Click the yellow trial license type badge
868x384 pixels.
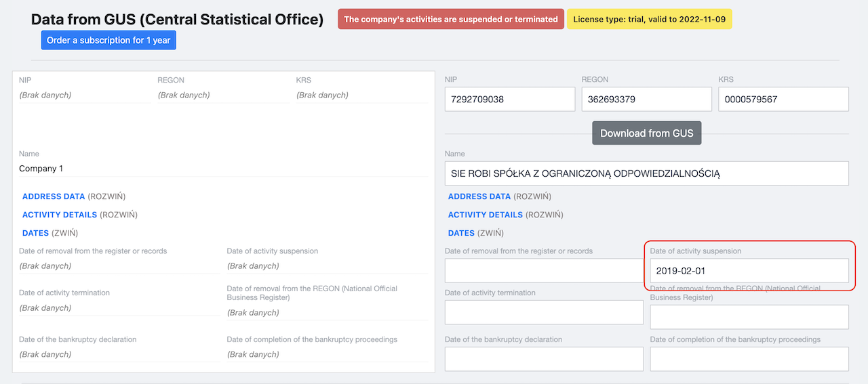pyautogui.click(x=649, y=19)
